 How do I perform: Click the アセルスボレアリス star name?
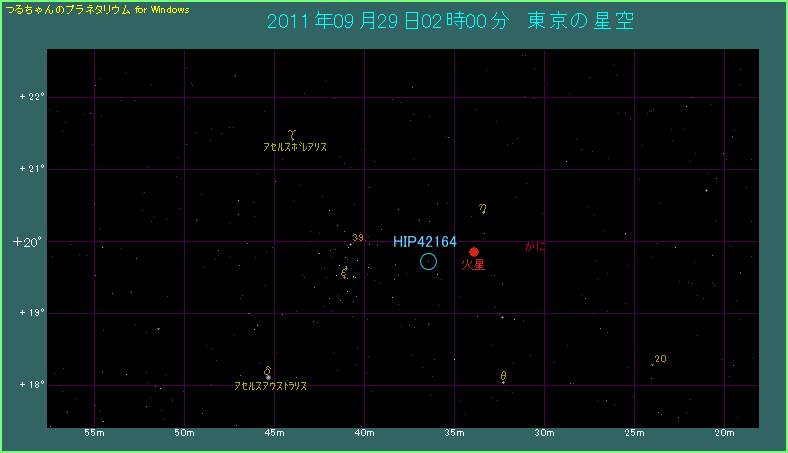(294, 147)
